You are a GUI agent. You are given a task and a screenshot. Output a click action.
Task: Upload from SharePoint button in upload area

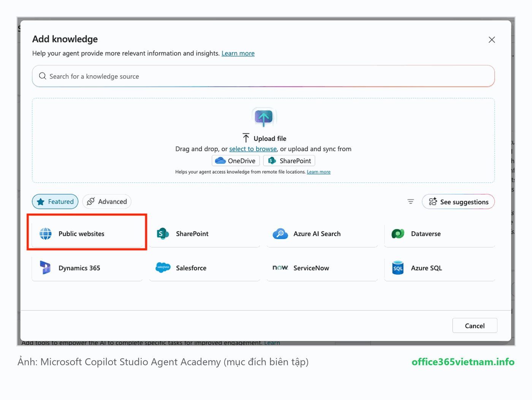[x=289, y=161]
